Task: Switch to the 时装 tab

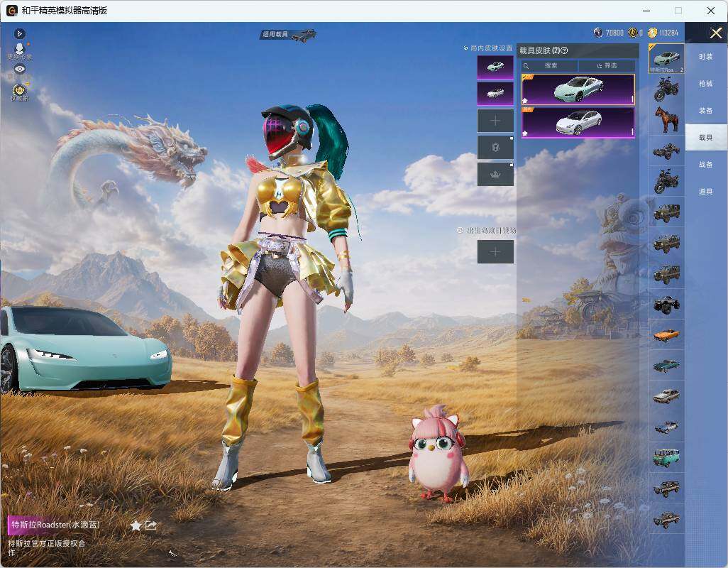Action: tap(706, 57)
